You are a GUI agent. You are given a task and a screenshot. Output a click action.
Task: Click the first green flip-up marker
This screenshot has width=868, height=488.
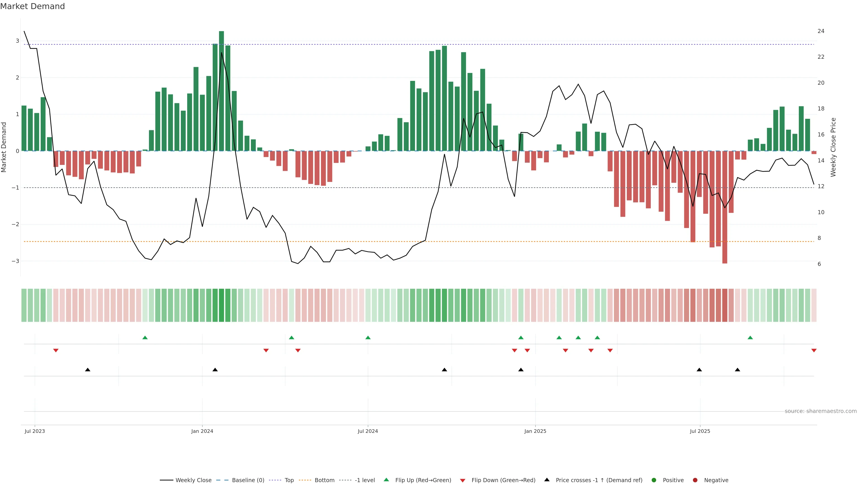pos(145,338)
